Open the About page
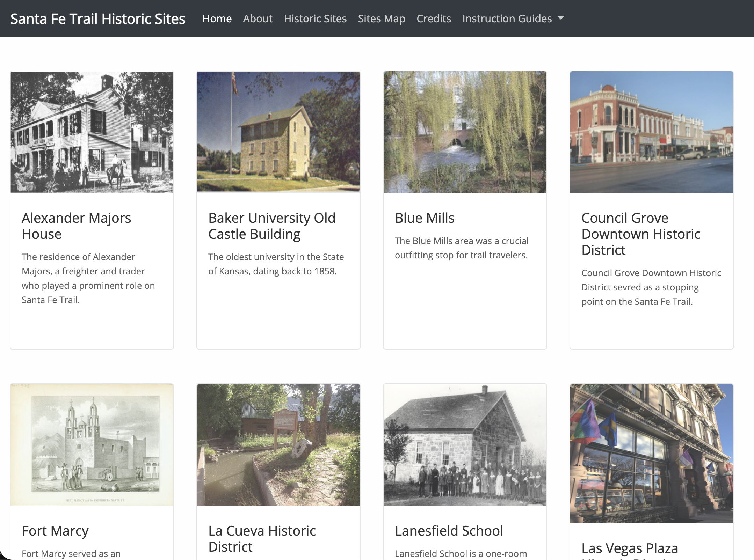 257,19
